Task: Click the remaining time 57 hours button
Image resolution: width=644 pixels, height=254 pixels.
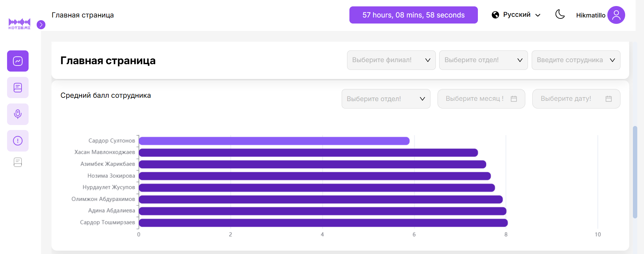Action: tap(413, 15)
